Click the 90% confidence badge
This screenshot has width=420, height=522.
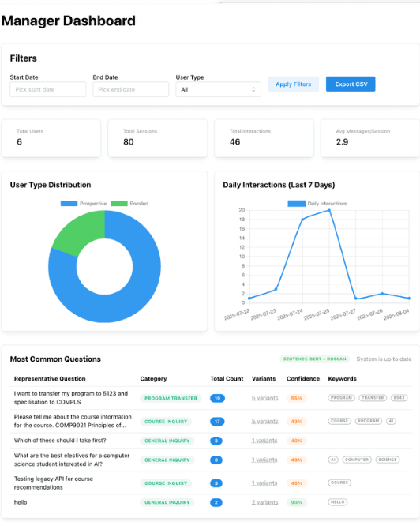point(297,502)
